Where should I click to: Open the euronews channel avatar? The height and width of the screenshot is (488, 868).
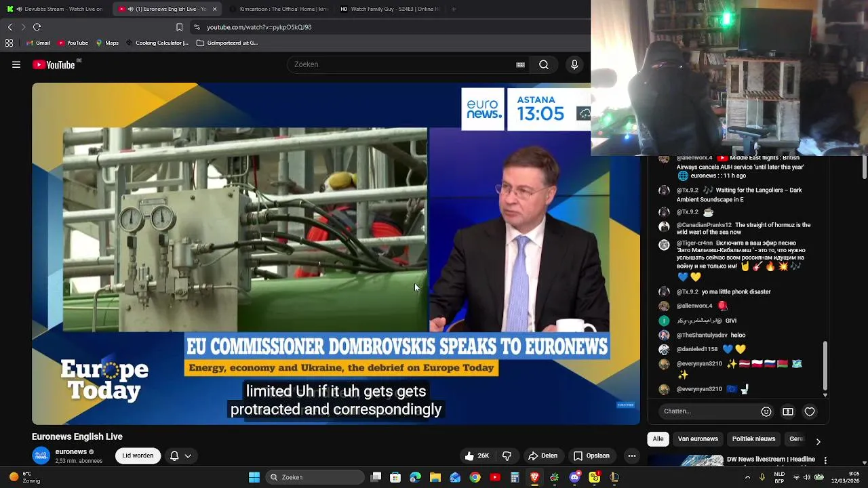(x=41, y=456)
